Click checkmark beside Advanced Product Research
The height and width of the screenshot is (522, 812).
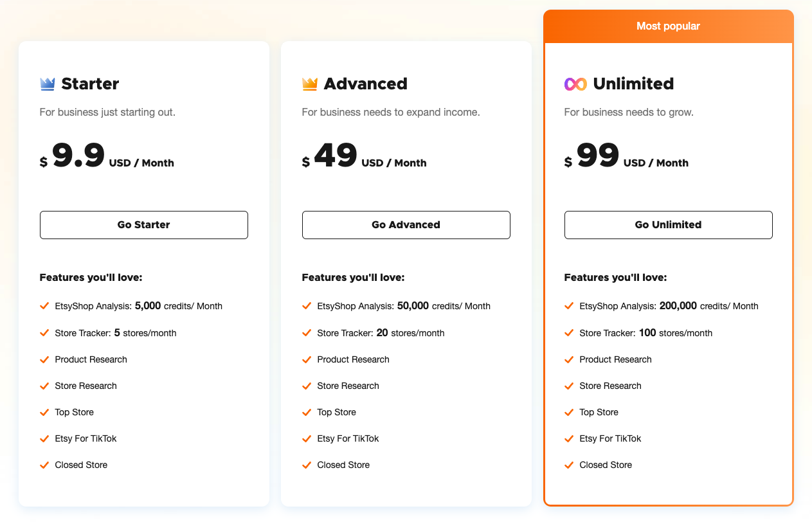click(307, 359)
